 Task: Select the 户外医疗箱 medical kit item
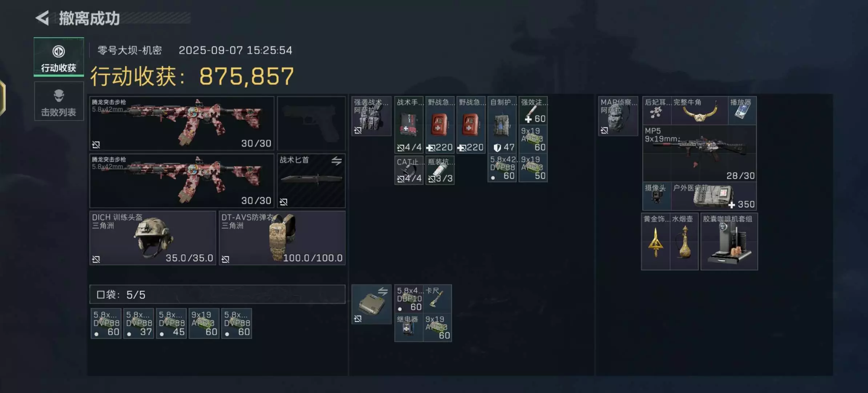click(714, 196)
